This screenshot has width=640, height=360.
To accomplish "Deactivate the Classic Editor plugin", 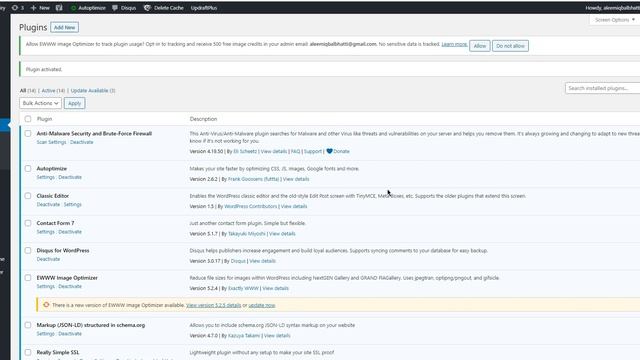I will (48, 204).
